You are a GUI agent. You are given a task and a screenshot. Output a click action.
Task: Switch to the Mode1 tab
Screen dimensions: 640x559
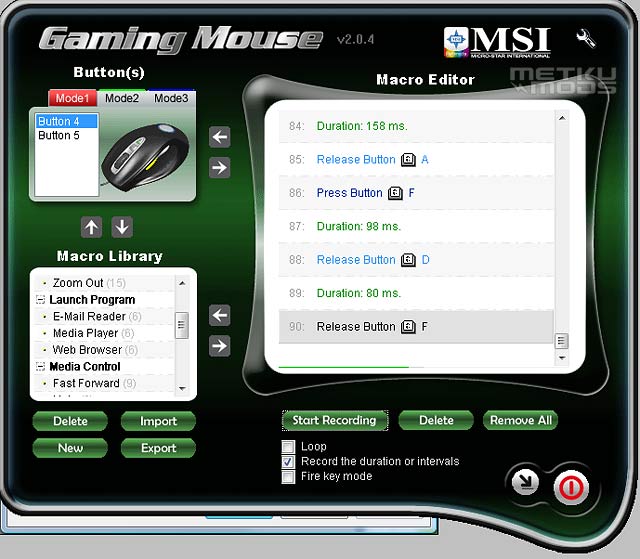72,98
